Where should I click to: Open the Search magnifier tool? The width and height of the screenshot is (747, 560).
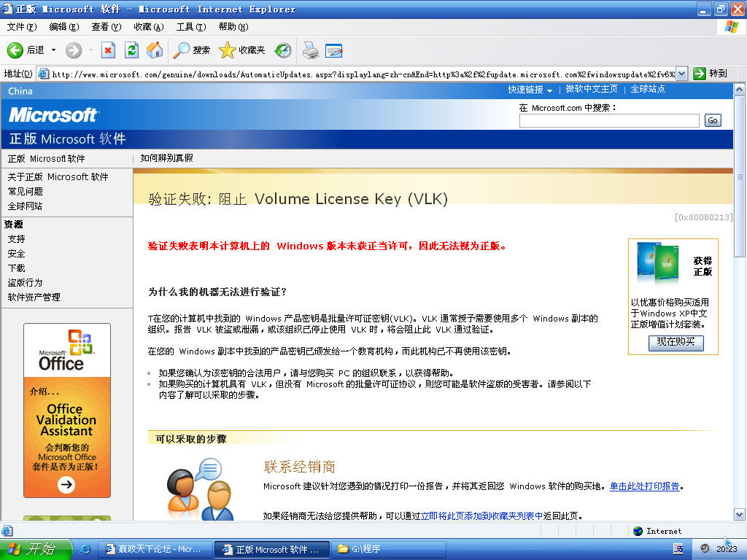pos(181,50)
